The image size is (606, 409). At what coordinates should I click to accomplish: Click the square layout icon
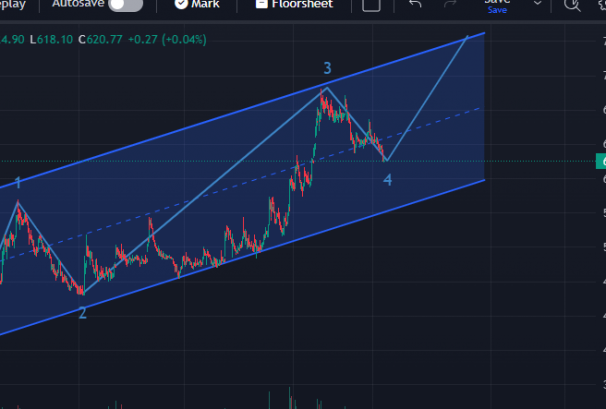[x=371, y=5]
